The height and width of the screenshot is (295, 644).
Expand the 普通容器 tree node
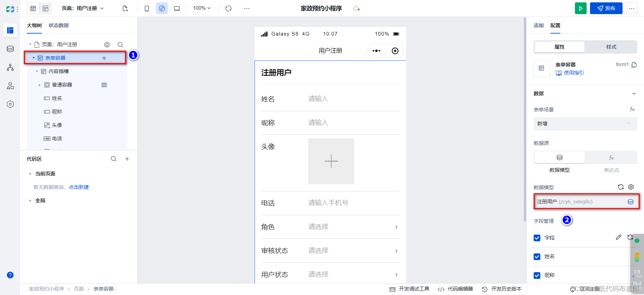point(40,85)
